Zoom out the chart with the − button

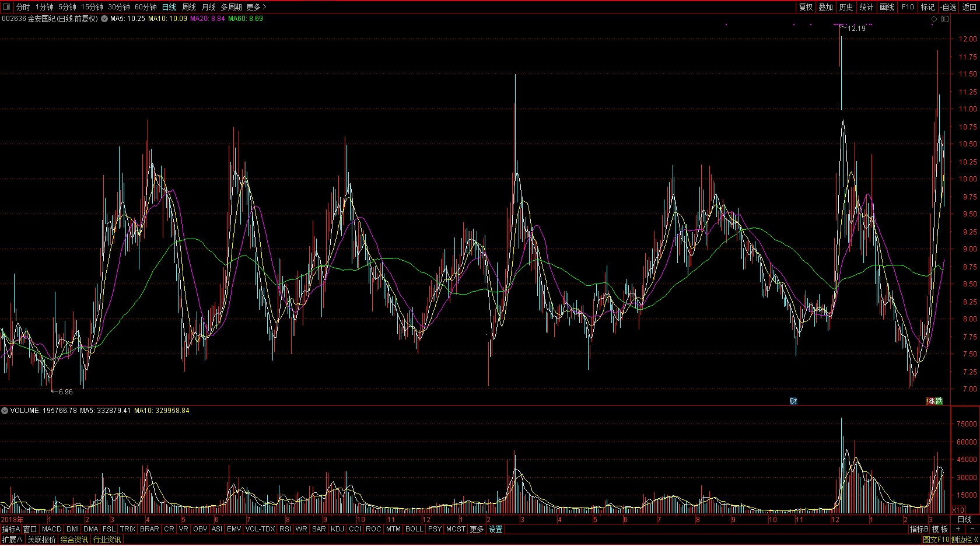coord(972,529)
